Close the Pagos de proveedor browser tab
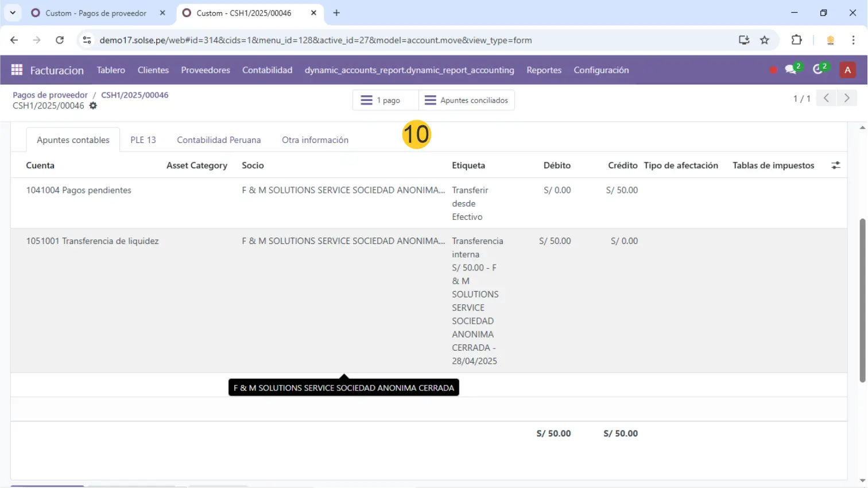The width and height of the screenshot is (868, 488). pyautogui.click(x=162, y=13)
